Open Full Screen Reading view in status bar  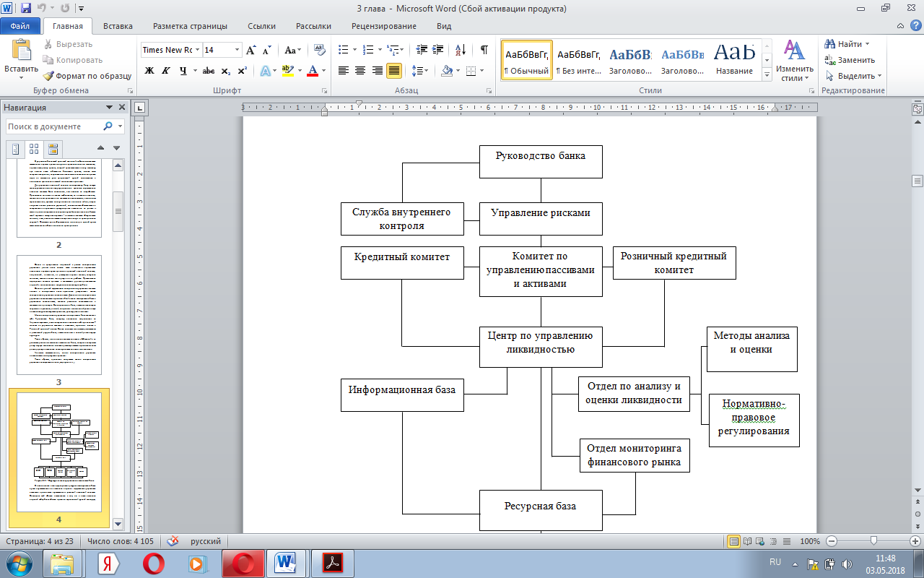[x=746, y=541]
